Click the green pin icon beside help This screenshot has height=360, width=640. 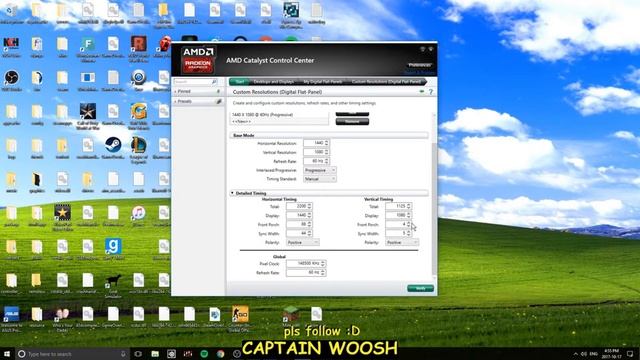tap(422, 92)
